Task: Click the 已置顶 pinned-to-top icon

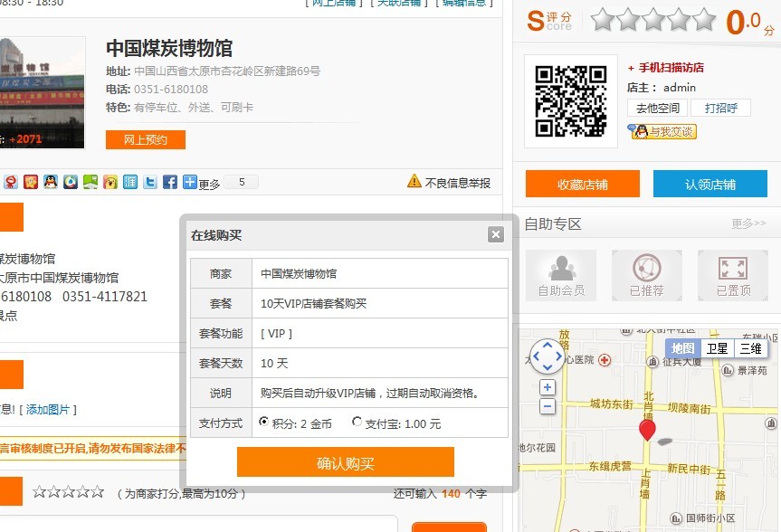Action: click(x=733, y=275)
